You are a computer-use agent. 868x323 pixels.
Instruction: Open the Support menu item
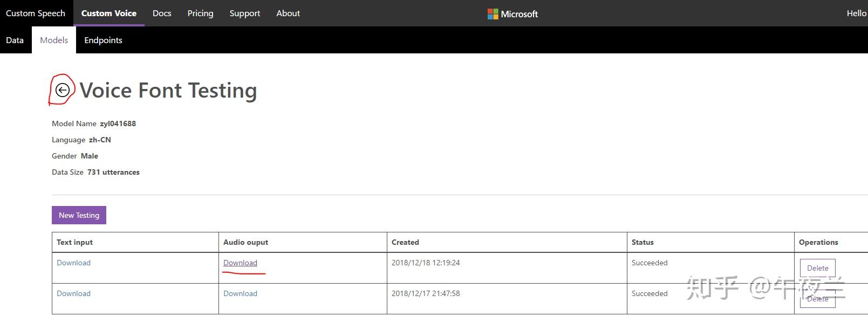[x=244, y=13]
